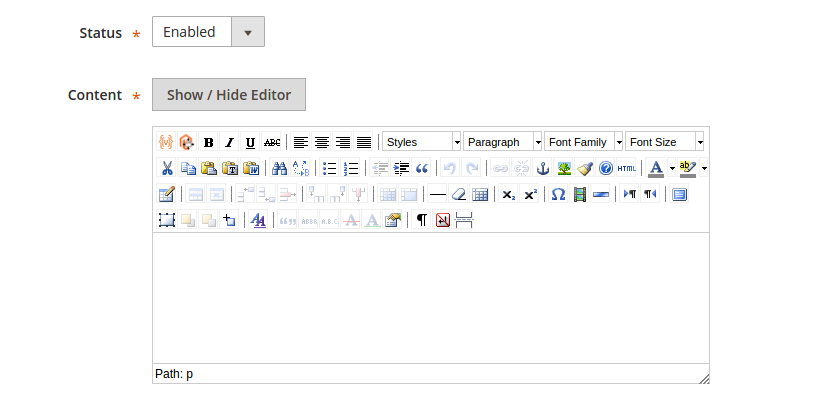Insert a non-breaking space character
This screenshot has width=830, height=412.
tap(443, 220)
